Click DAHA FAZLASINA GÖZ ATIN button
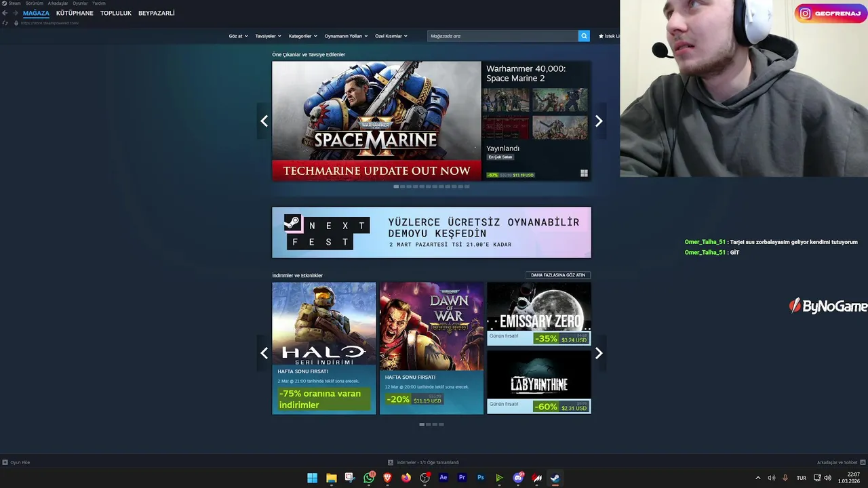 click(558, 275)
